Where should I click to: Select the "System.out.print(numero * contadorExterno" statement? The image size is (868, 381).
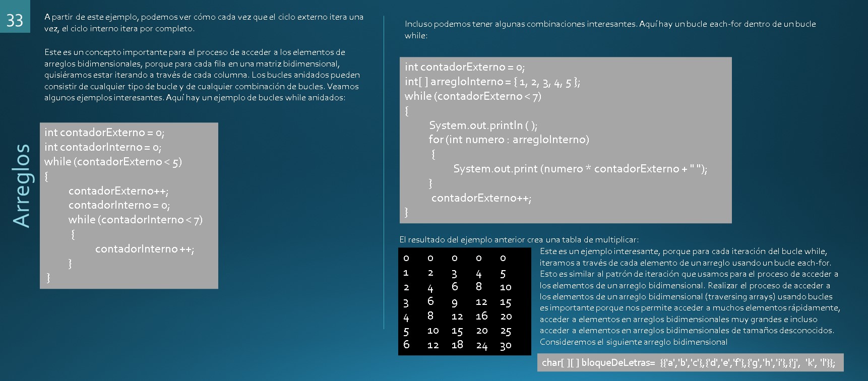[x=580, y=169]
